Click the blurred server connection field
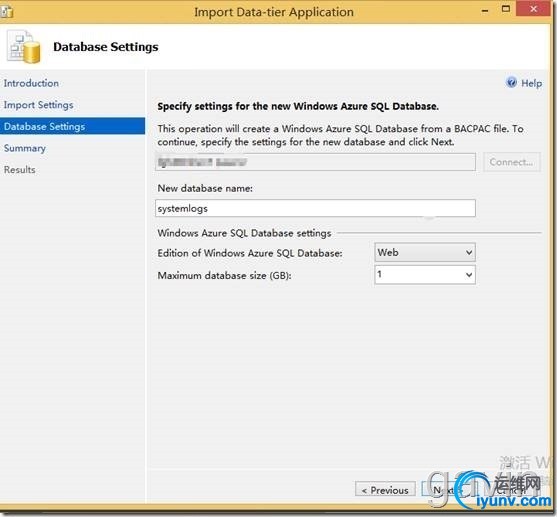The image size is (557, 517). 315,162
